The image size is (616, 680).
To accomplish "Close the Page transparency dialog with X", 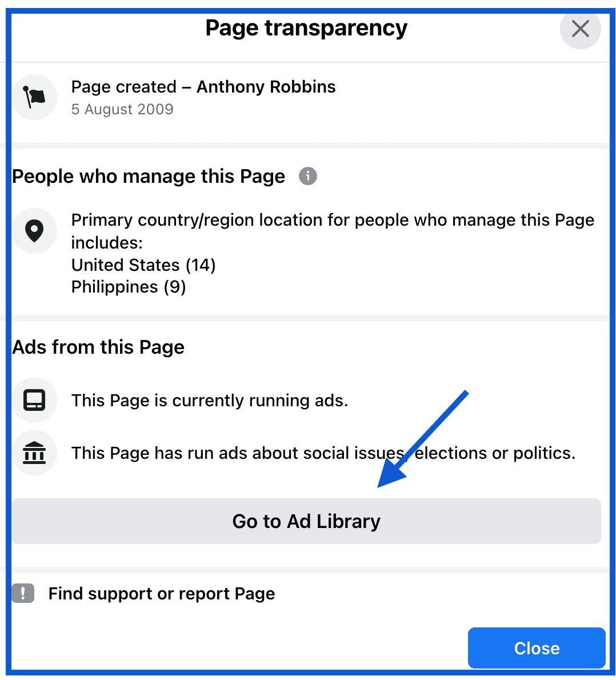I will pos(580,29).
